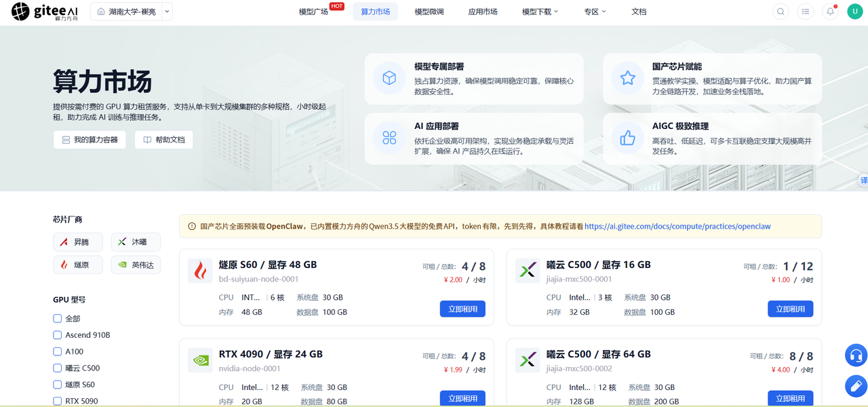Open the 应用市场 tab
The image size is (868, 407).
483,12
